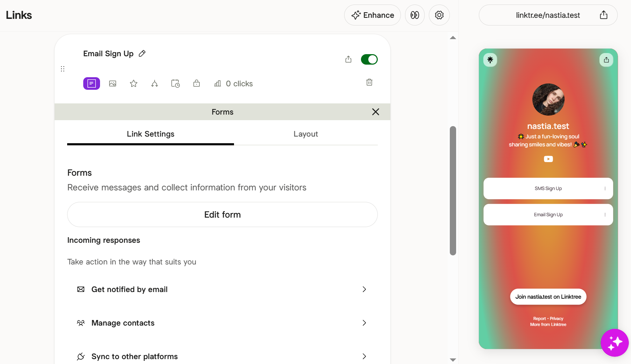Click the profile avatar in preview
The height and width of the screenshot is (364, 631).
(x=548, y=100)
